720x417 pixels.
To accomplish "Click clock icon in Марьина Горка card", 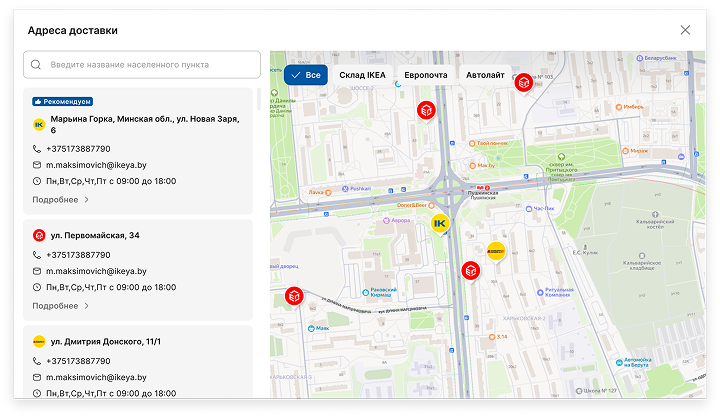I will [37, 181].
